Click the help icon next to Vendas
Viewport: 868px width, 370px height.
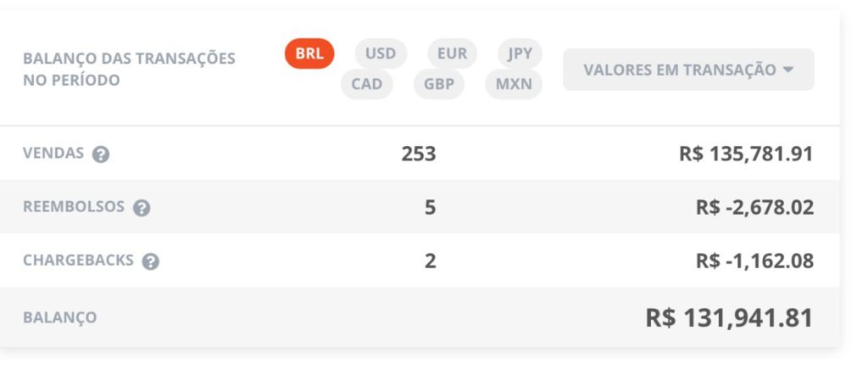click(x=101, y=154)
